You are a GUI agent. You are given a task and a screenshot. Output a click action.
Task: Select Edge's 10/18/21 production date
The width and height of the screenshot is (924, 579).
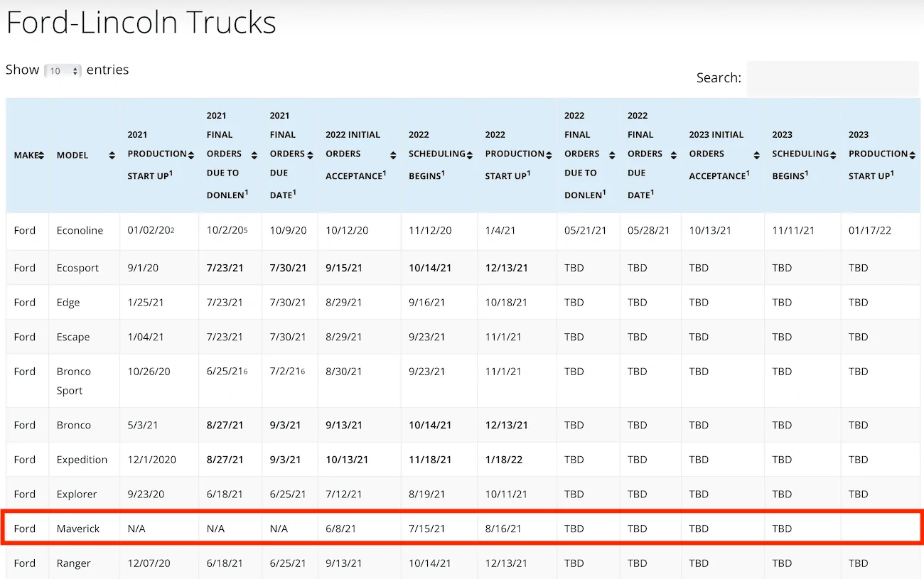point(507,303)
